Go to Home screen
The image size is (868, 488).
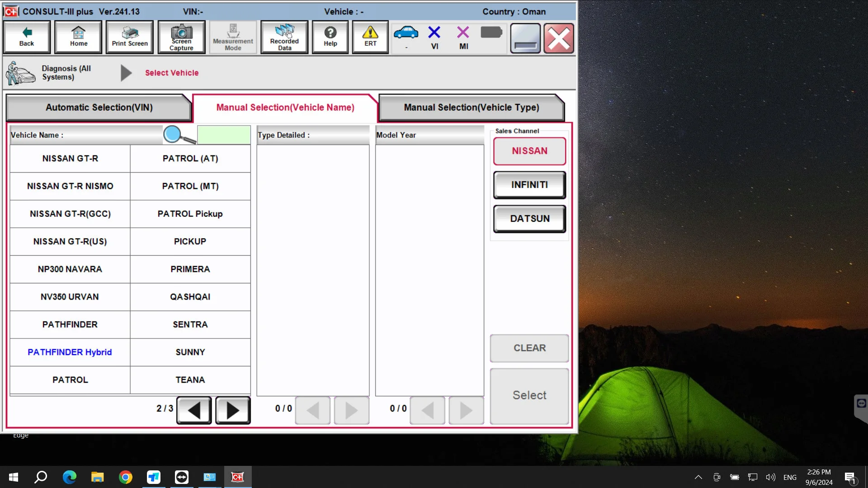click(79, 38)
